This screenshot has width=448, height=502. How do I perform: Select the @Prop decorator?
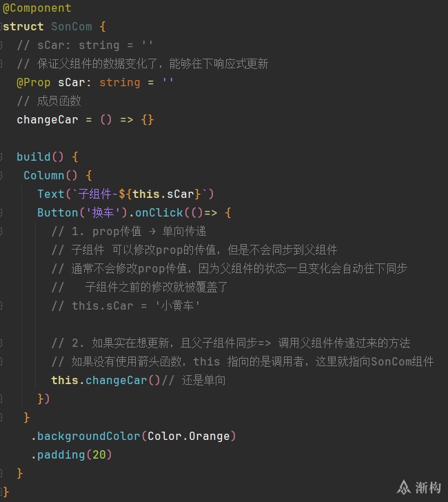coord(34,83)
